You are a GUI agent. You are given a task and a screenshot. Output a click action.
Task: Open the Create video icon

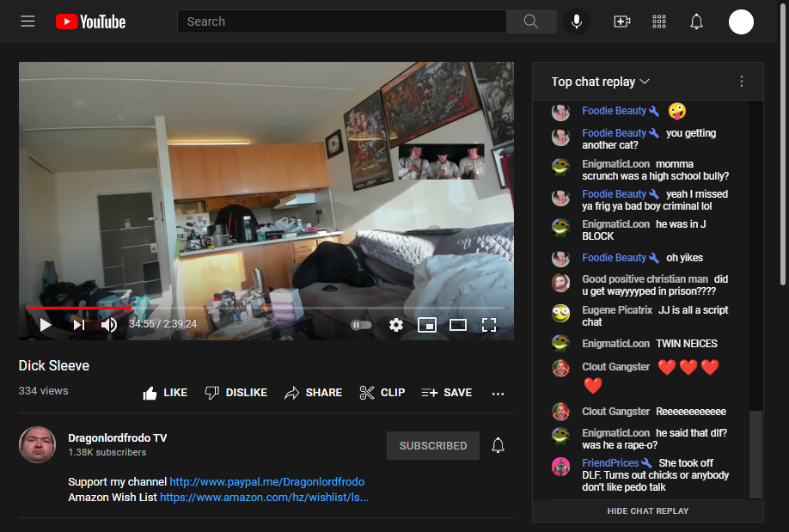coord(622,21)
